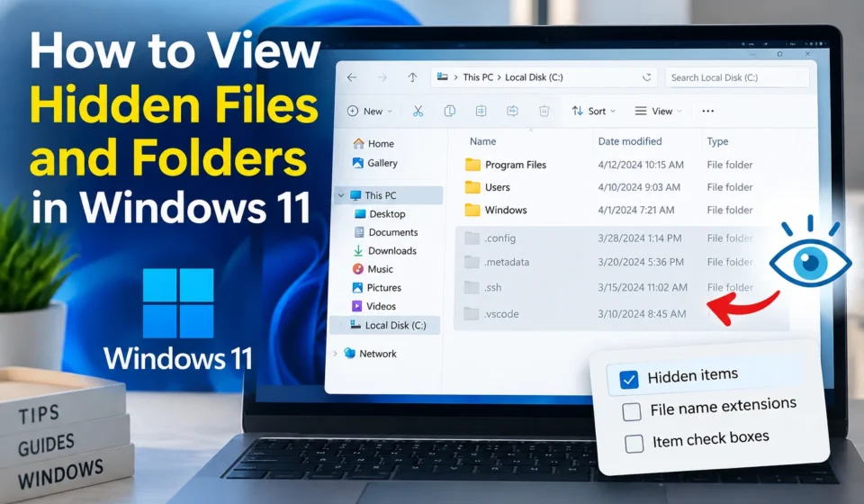
Task: Click the date 4/1/2024 7:21 AM
Action: point(636,210)
